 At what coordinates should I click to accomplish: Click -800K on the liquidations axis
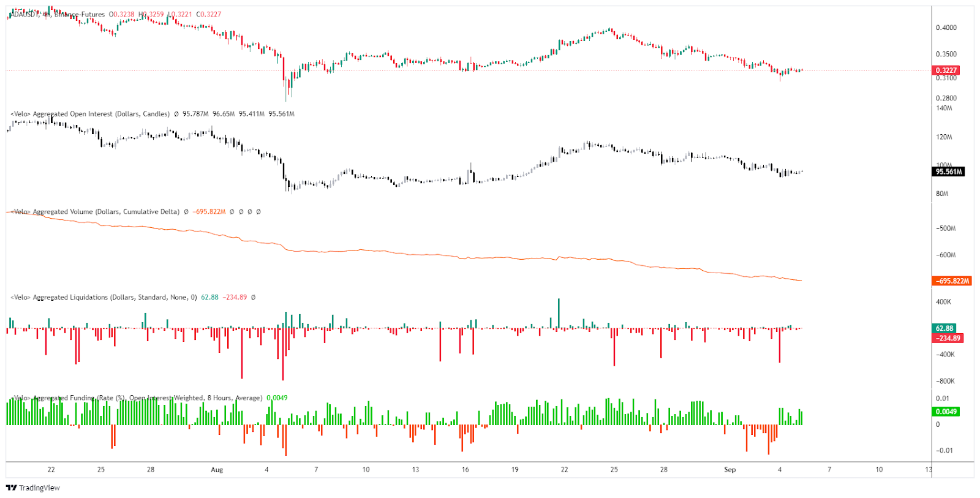[945, 381]
